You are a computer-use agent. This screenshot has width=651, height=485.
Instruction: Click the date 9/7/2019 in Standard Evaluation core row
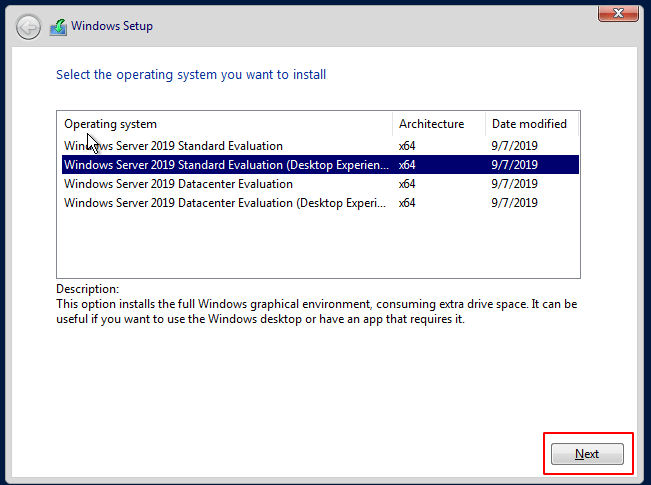click(514, 146)
